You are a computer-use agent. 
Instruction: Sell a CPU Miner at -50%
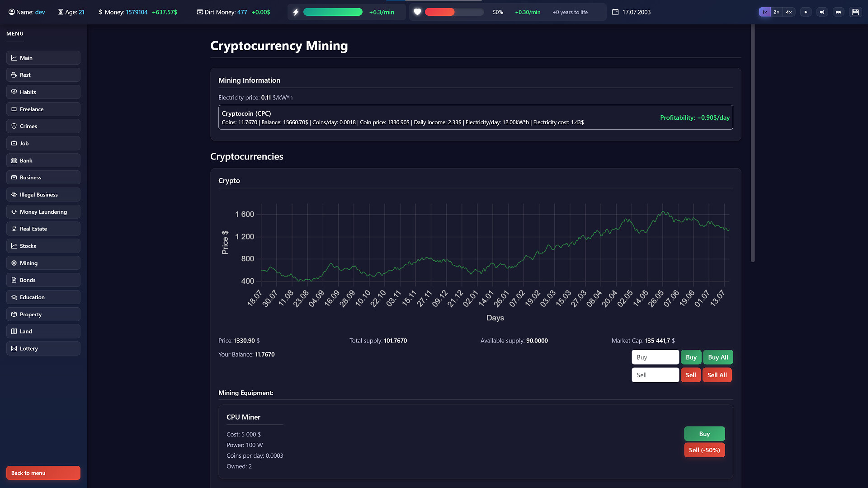[704, 450]
